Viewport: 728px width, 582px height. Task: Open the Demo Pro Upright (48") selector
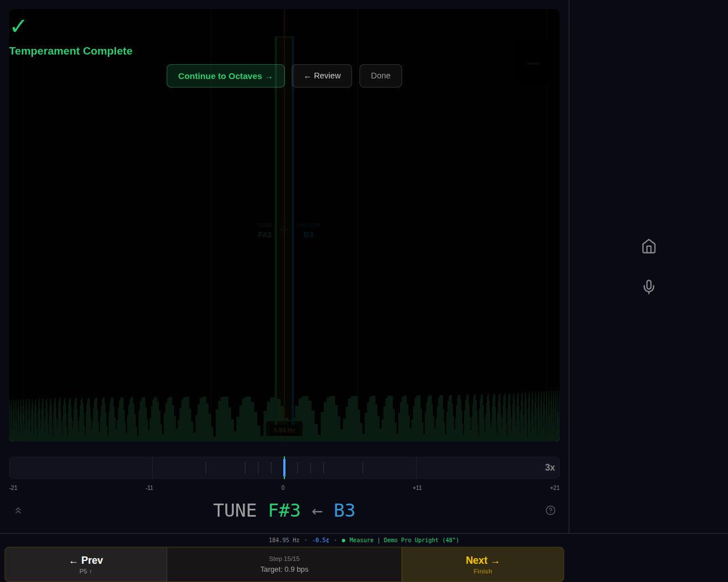coord(421,540)
